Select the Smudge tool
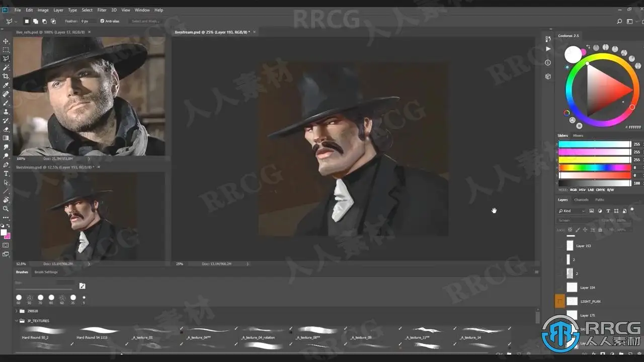Image resolution: width=644 pixels, height=362 pixels. [x=6, y=147]
